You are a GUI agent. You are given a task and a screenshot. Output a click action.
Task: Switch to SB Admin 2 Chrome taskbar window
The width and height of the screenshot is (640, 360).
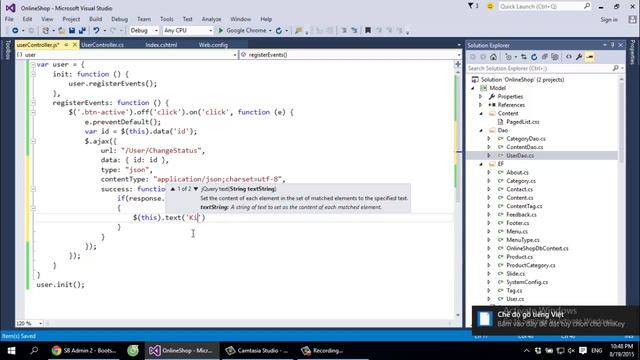[x=84, y=351]
